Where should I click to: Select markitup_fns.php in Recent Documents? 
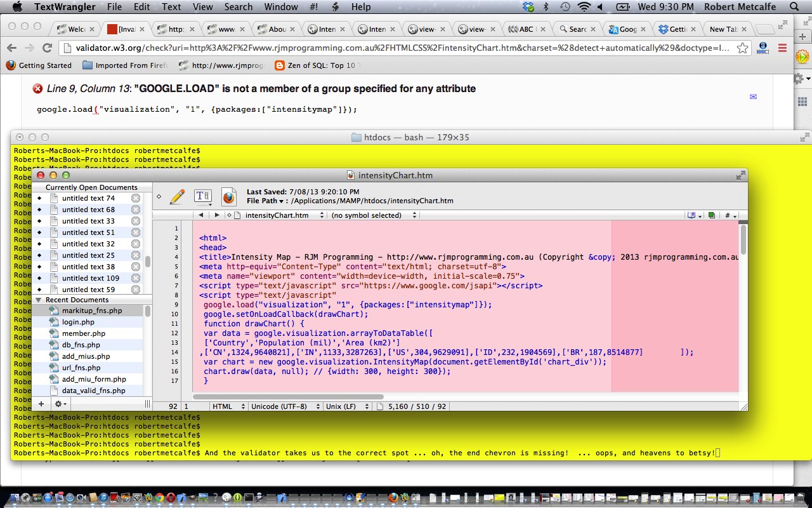(x=92, y=311)
